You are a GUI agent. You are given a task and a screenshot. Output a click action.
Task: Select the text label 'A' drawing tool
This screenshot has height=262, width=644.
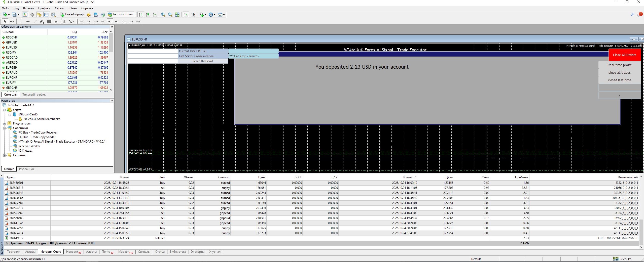(x=56, y=22)
